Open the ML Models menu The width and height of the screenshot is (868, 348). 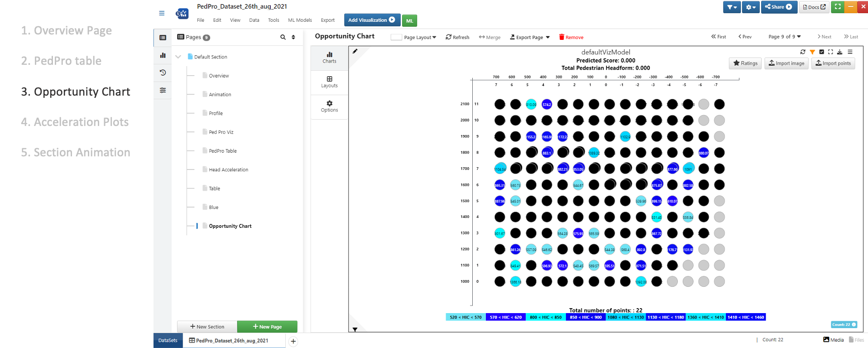pyautogui.click(x=300, y=20)
